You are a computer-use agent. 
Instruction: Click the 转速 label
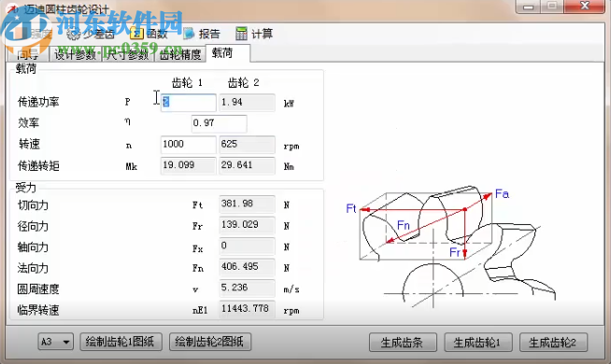29,144
